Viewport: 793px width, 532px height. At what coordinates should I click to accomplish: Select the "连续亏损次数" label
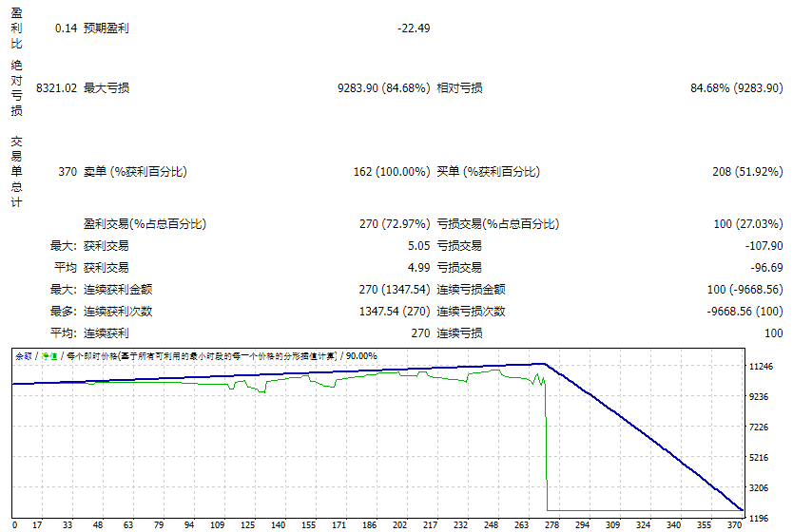point(471,312)
